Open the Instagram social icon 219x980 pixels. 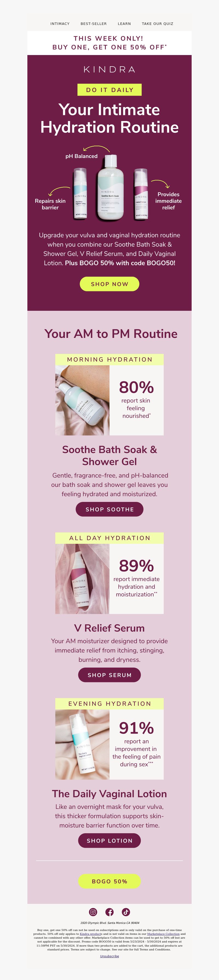tap(93, 912)
